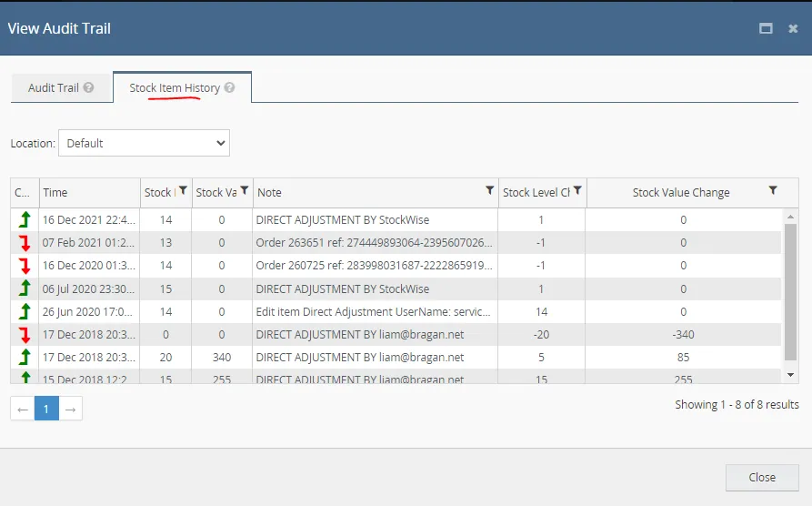Click the Close button
The height and width of the screenshot is (506, 812).
762,477
